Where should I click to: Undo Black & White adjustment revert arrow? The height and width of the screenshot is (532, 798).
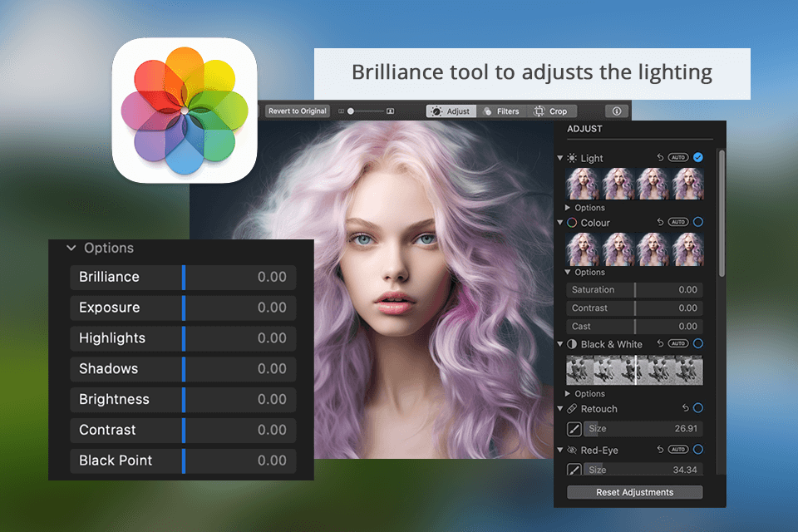click(660, 343)
